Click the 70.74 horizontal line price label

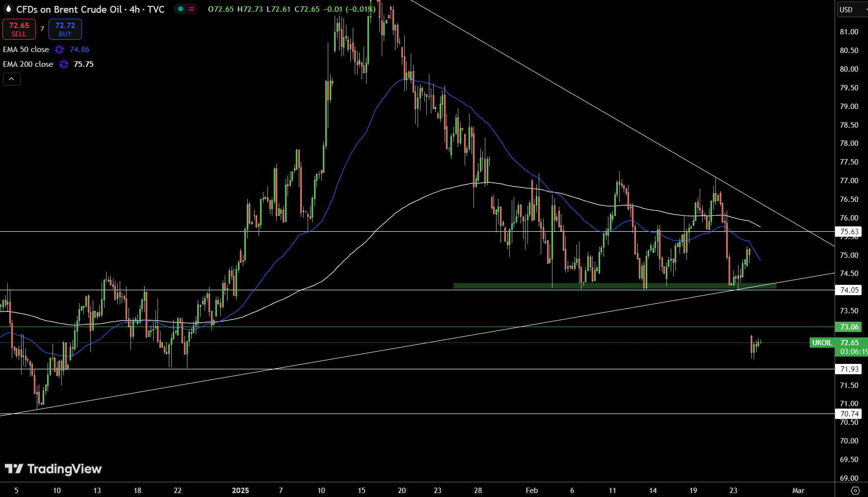pos(849,414)
